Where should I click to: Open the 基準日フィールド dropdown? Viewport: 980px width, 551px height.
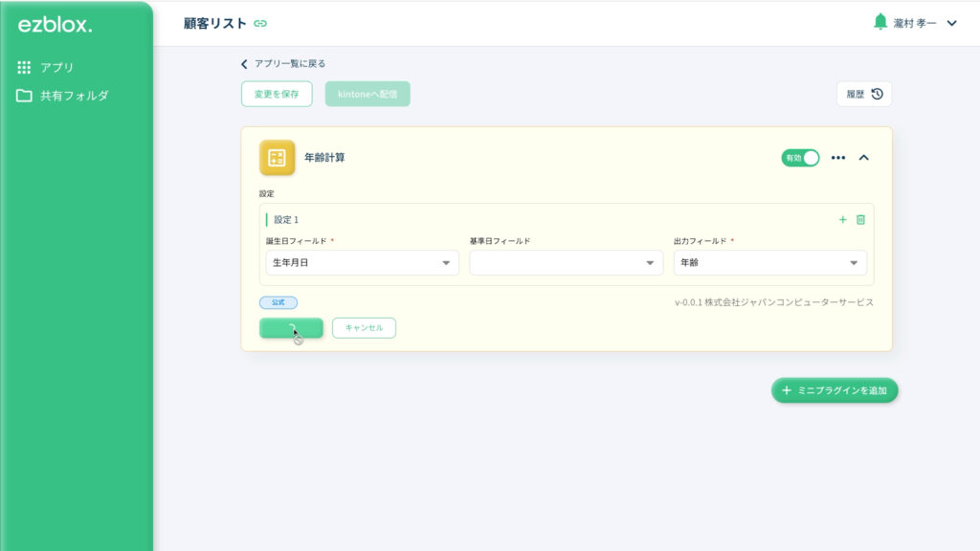[567, 262]
